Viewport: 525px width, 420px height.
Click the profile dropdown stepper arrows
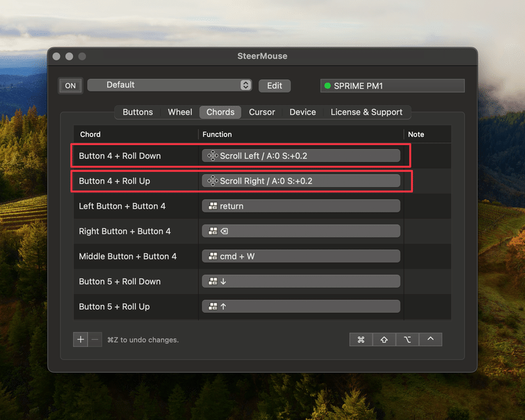[x=245, y=85]
